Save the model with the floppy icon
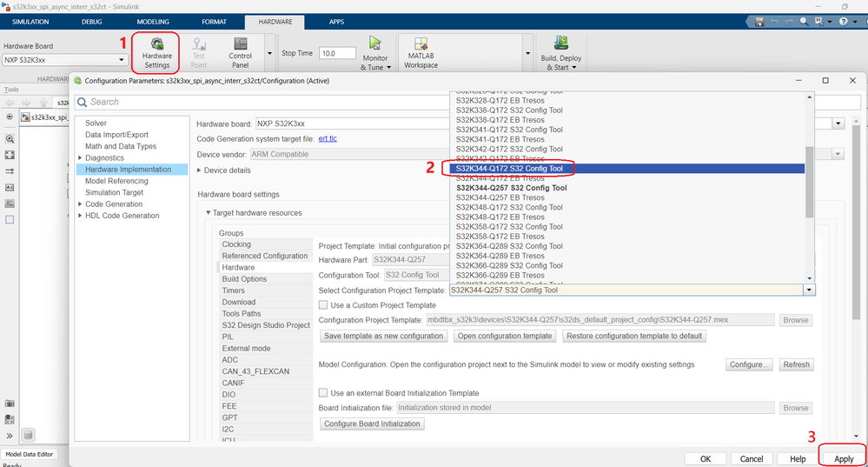868x467 pixels. 759,22
